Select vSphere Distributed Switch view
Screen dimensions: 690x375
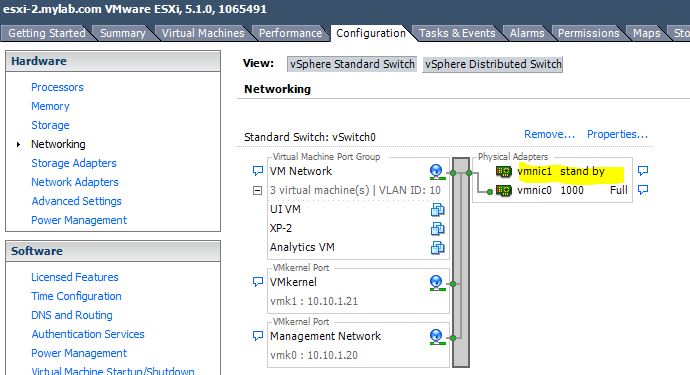coord(493,64)
